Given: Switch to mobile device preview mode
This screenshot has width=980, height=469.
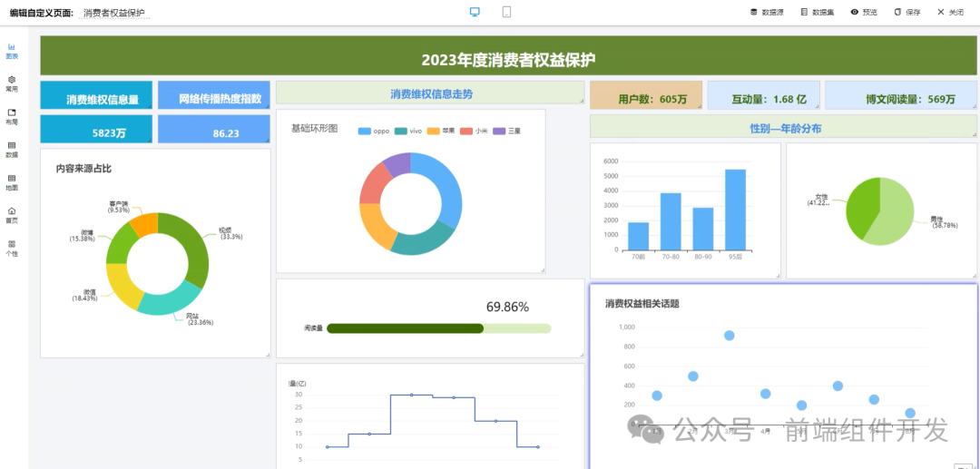Looking at the screenshot, I should [507, 12].
